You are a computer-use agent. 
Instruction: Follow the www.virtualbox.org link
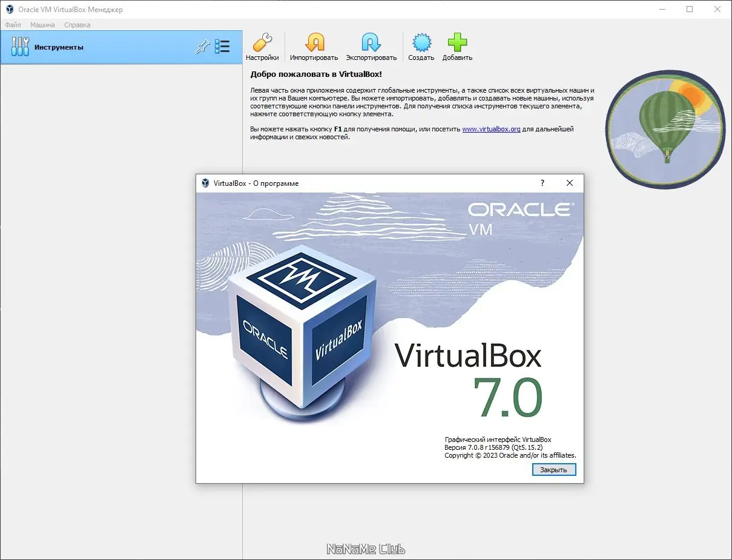[x=491, y=129]
